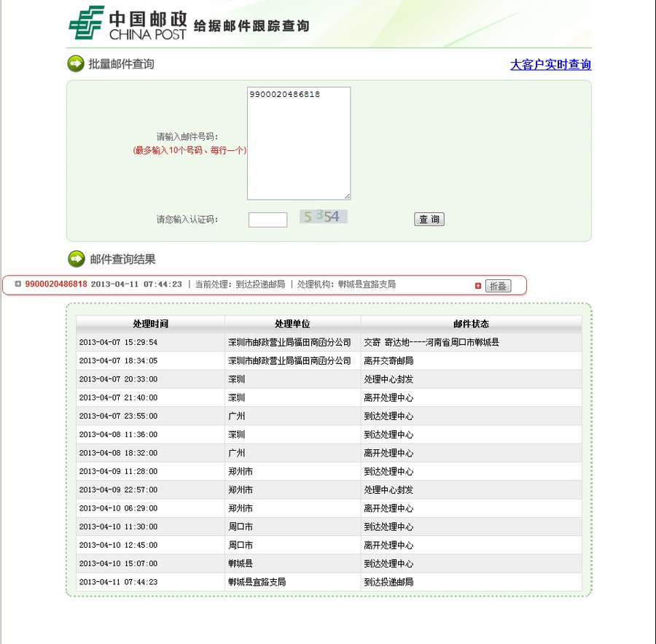Focus the mail number textarea
The width and height of the screenshot is (656, 644).
[299, 143]
